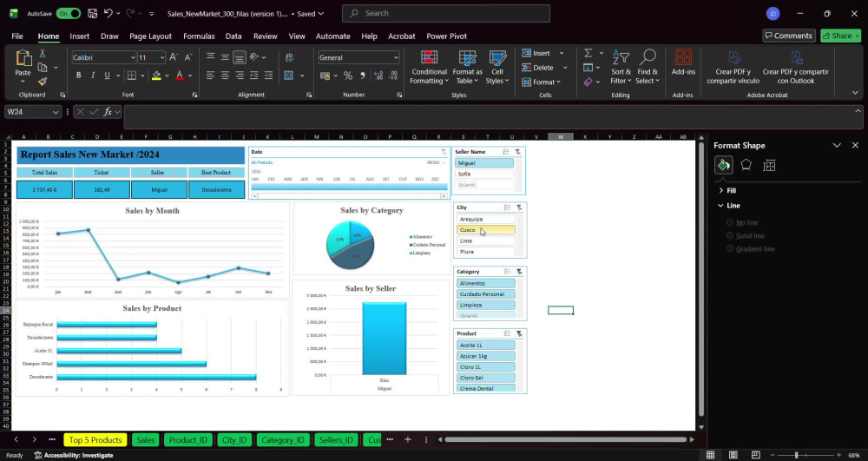This screenshot has width=868, height=461.
Task: Open the Font Color red swatch button
Action: (180, 76)
